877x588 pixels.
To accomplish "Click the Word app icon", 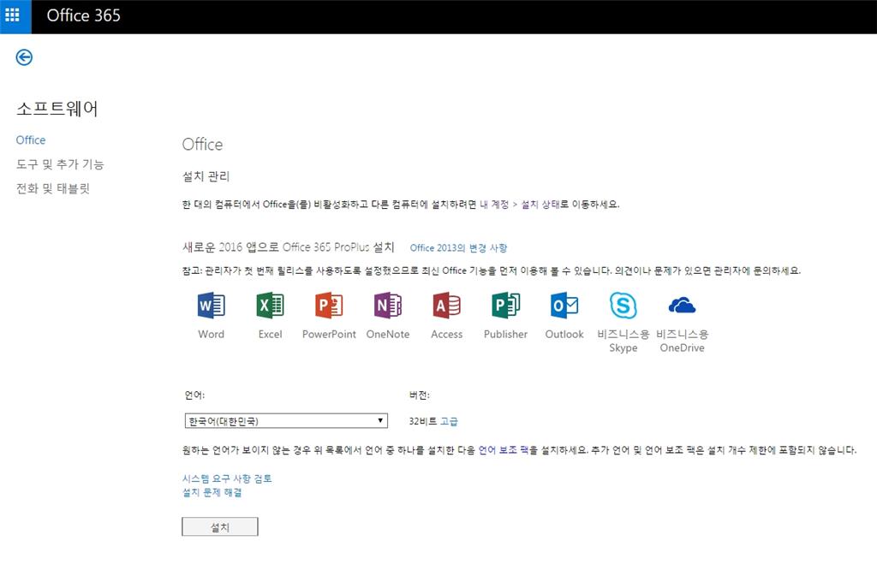I will point(211,306).
